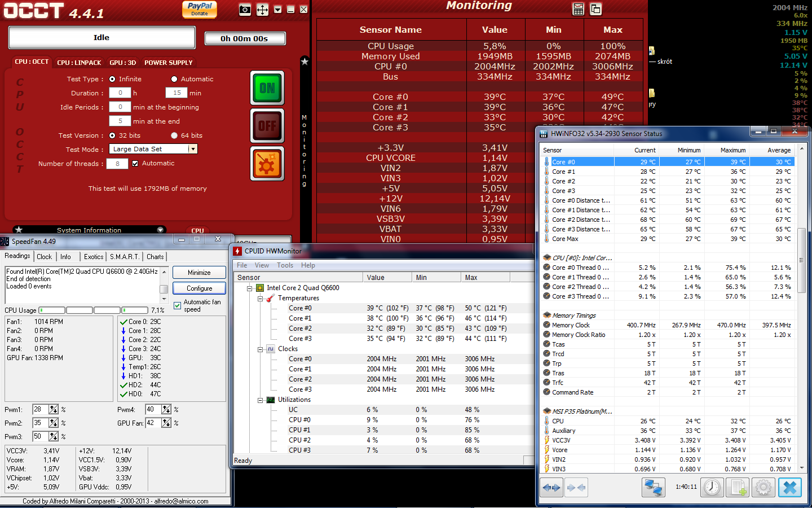Choose the 32 bits test version
812x508 pixels.
[x=112, y=135]
